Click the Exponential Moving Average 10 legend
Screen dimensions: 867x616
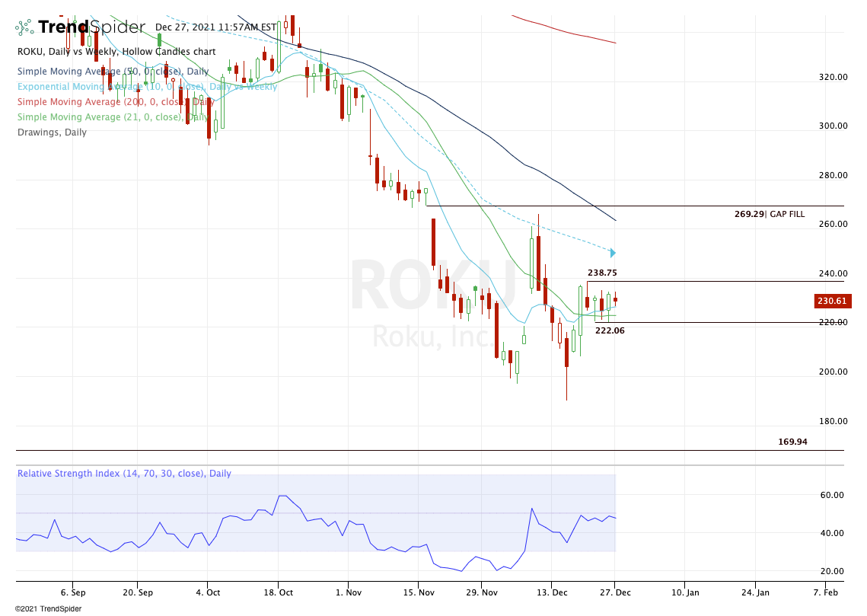pyautogui.click(x=147, y=87)
